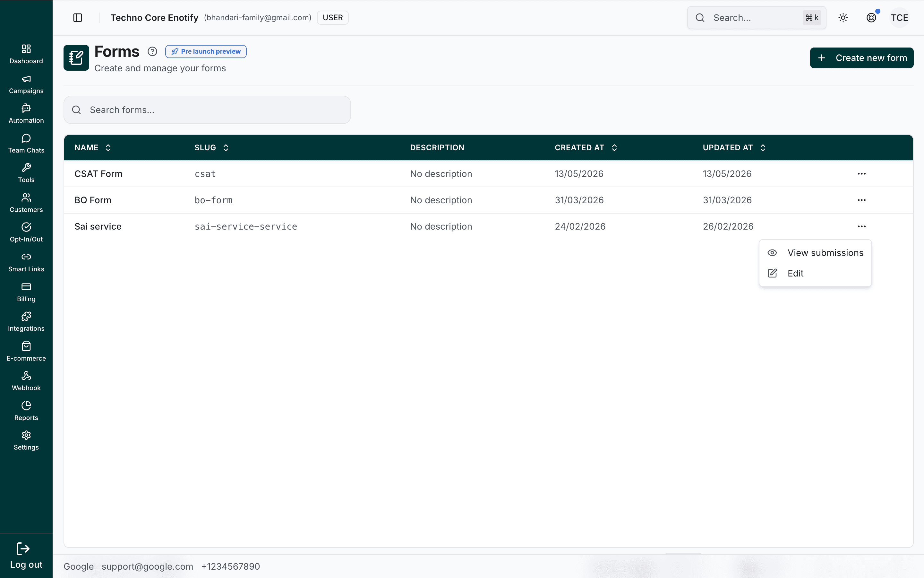Click the Sai service name
924x578 pixels.
click(x=98, y=226)
